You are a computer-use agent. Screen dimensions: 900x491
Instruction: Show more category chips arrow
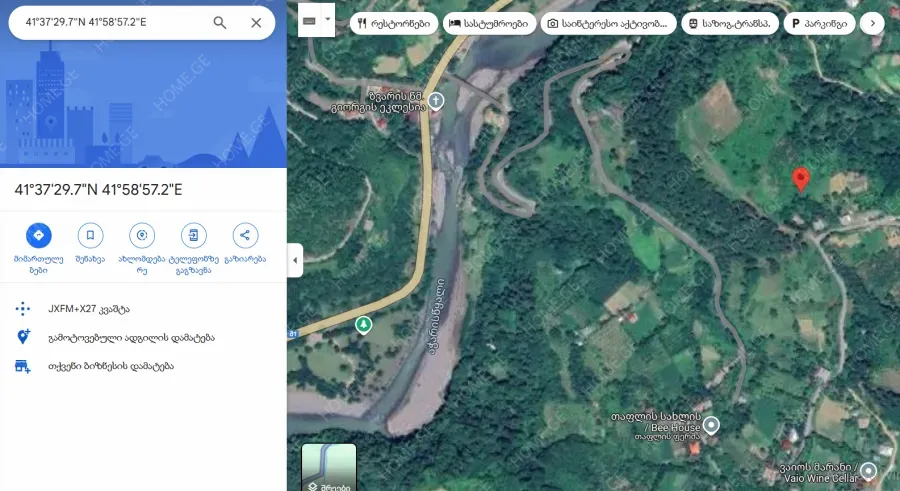[872, 24]
